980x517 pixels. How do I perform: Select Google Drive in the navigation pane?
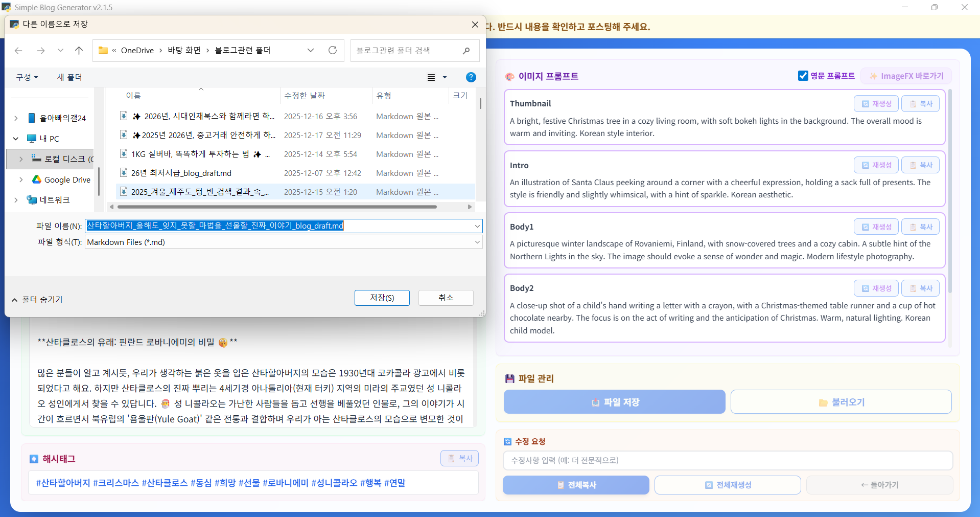(x=67, y=179)
